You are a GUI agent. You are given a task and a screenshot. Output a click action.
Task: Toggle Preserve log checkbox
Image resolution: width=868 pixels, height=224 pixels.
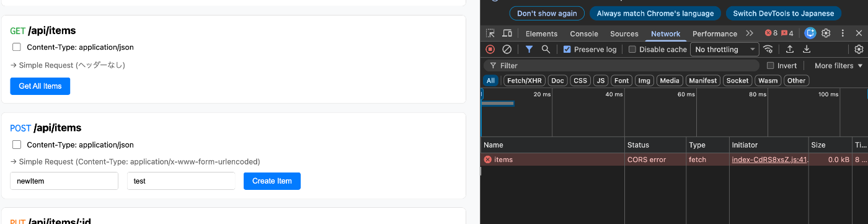click(x=567, y=49)
